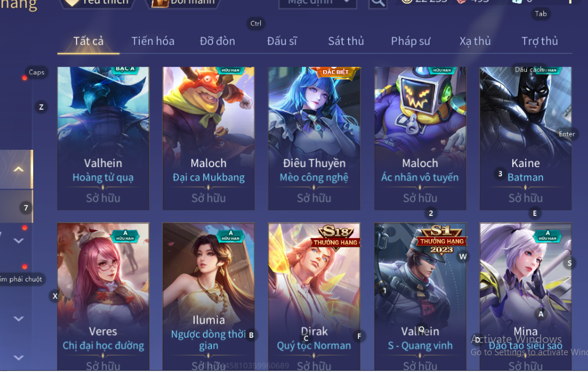Click the gold coin currency icon

click(x=407, y=1)
